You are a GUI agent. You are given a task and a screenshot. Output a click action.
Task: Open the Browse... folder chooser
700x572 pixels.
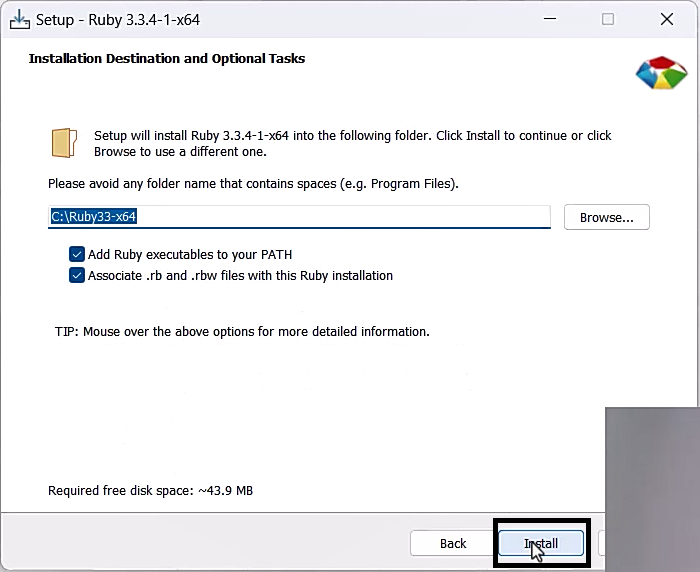tap(606, 217)
